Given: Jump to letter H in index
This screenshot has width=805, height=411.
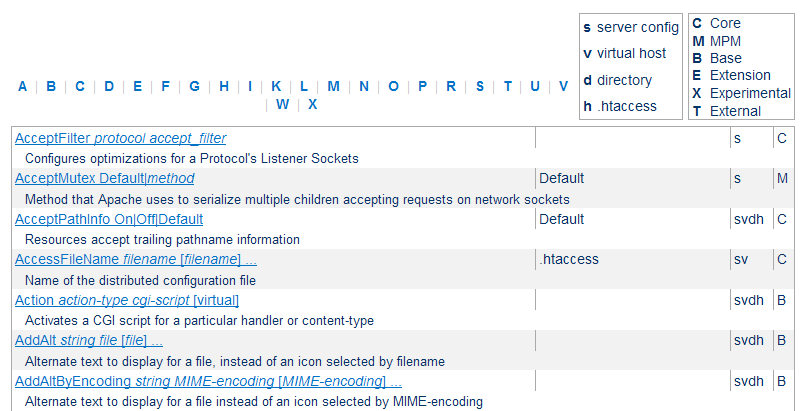Looking at the screenshot, I should coord(224,86).
